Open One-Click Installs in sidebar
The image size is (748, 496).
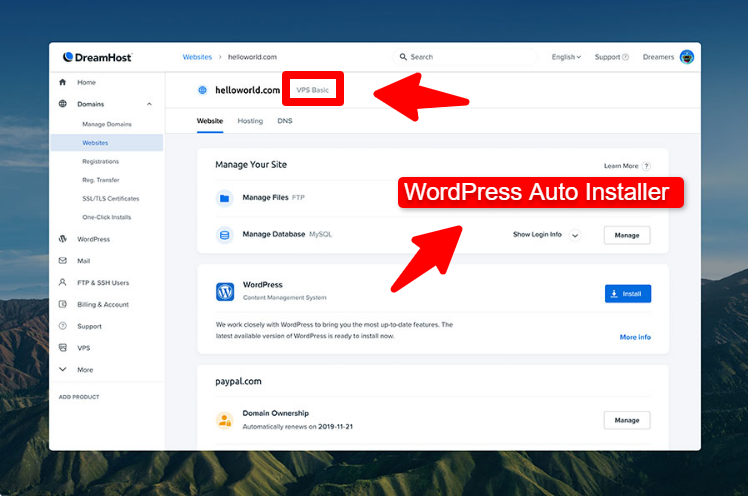pos(106,217)
